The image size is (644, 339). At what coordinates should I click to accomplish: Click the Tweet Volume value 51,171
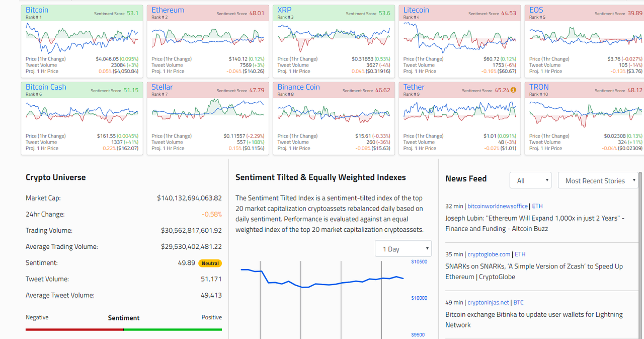click(211, 279)
